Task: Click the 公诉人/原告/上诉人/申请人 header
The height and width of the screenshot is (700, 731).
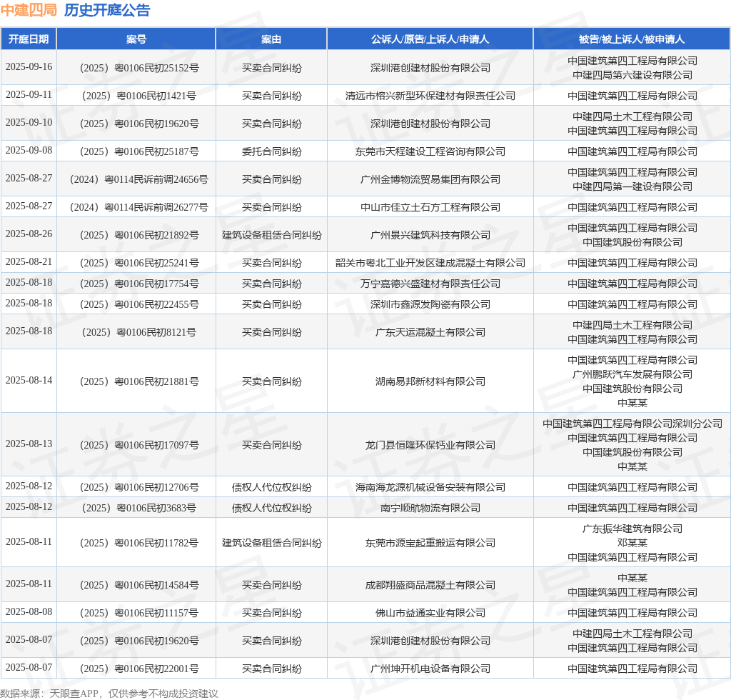Action: (x=430, y=39)
